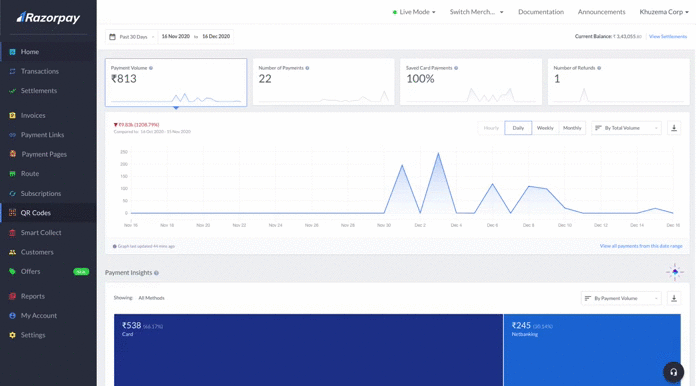Image resolution: width=696 pixels, height=386 pixels.
Task: Download the payment volume graph data
Action: (674, 128)
